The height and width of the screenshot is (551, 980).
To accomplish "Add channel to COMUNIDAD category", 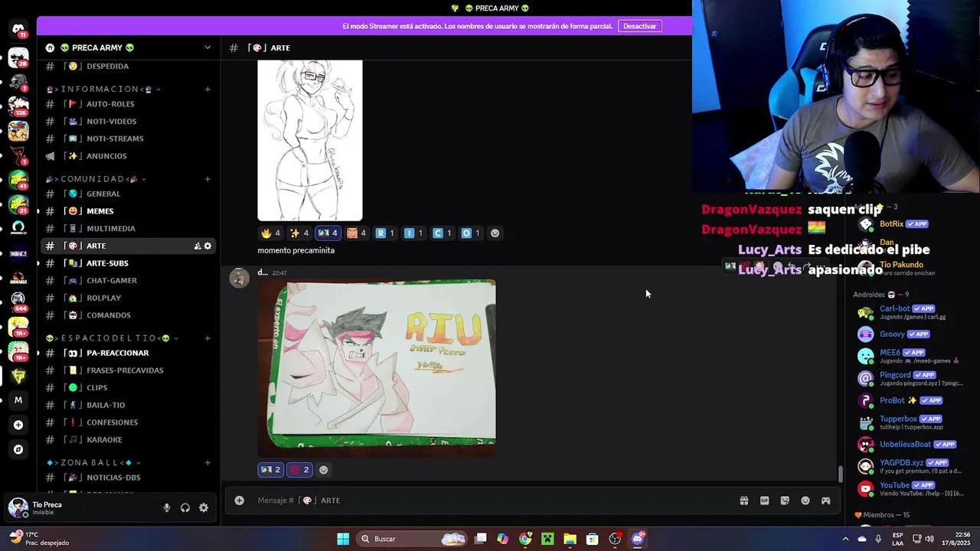I will (207, 179).
